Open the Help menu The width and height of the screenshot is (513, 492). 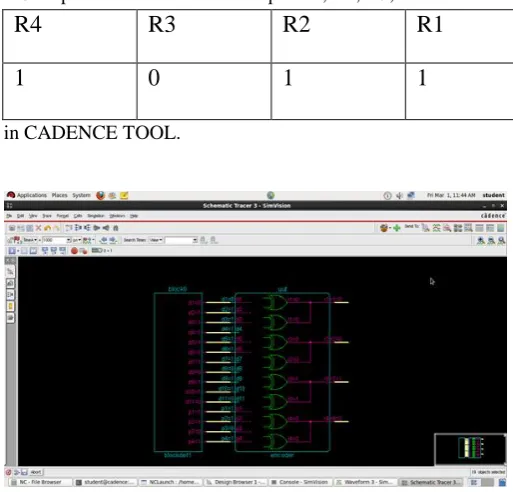click(x=134, y=216)
